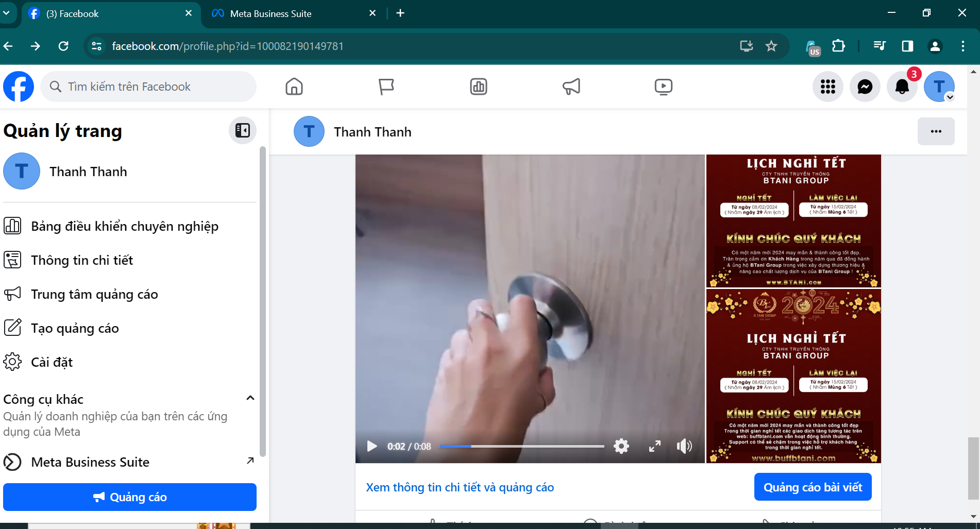The height and width of the screenshot is (529, 980).
Task: Click the Tìm kiếm trên Facebook search box
Action: [x=148, y=87]
